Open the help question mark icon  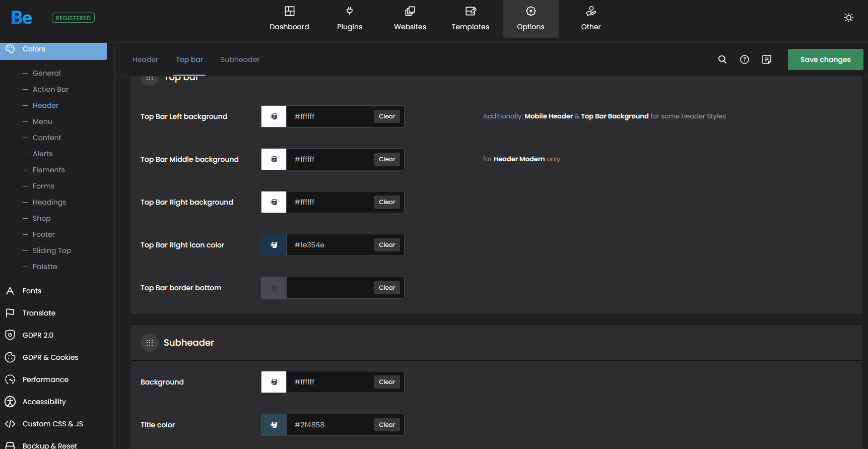[744, 59]
